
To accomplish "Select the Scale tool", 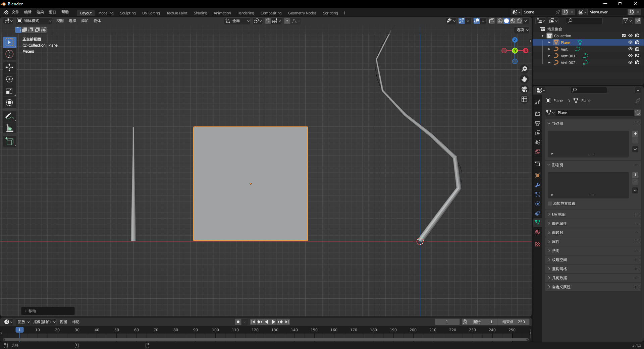I will (9, 91).
